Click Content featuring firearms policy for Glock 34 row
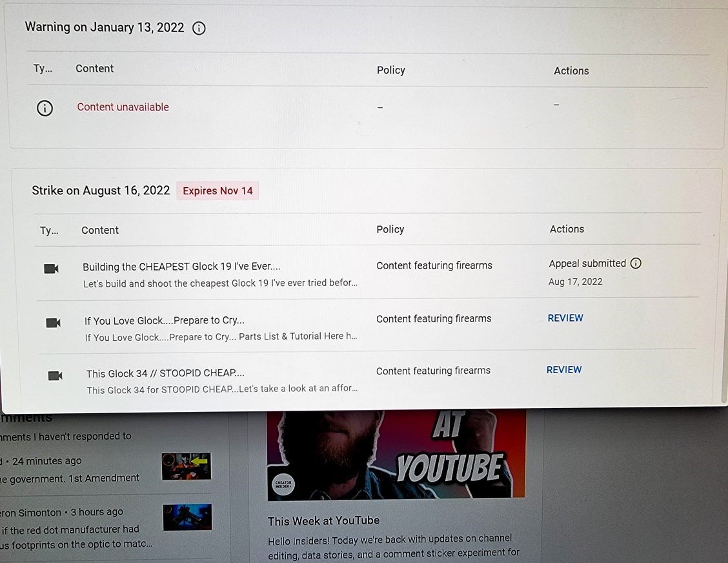728x563 pixels. click(x=433, y=371)
